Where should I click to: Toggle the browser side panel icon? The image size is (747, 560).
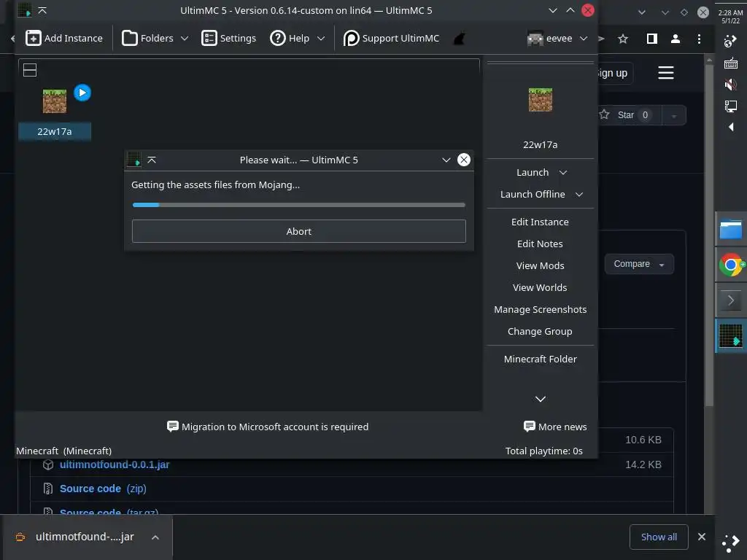click(x=651, y=39)
